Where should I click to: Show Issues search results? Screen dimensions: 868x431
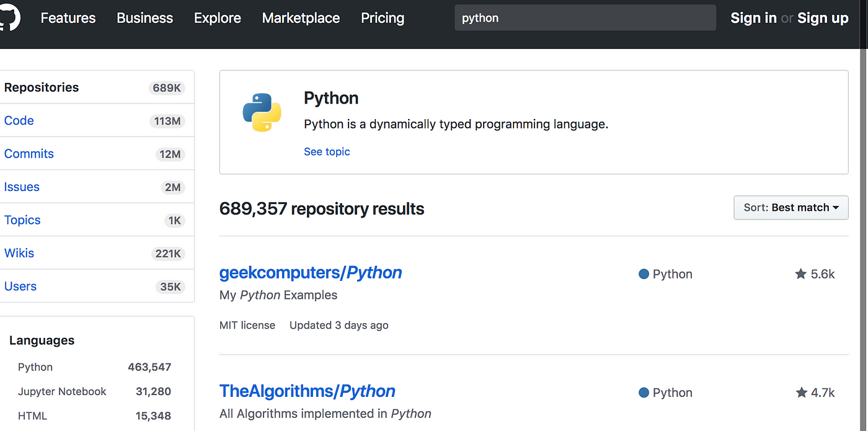point(96,187)
